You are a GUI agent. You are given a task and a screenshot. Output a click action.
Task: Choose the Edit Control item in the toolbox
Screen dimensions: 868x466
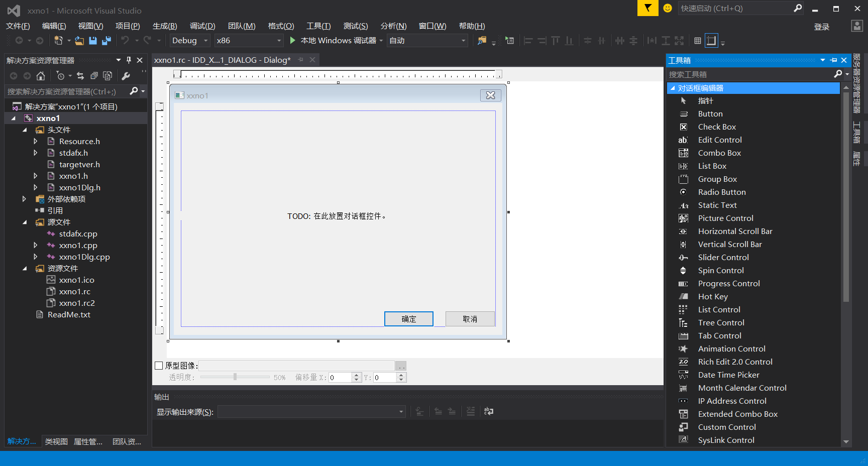(719, 140)
